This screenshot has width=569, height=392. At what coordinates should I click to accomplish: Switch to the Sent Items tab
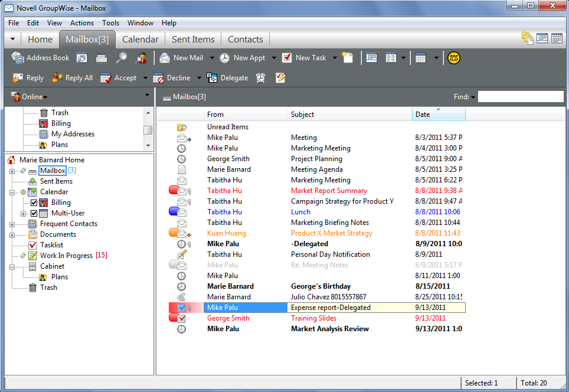[193, 40]
